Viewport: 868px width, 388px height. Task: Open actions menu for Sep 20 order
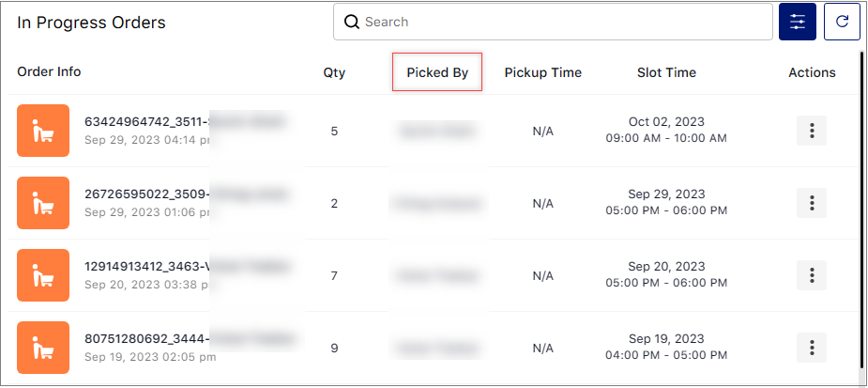click(812, 275)
